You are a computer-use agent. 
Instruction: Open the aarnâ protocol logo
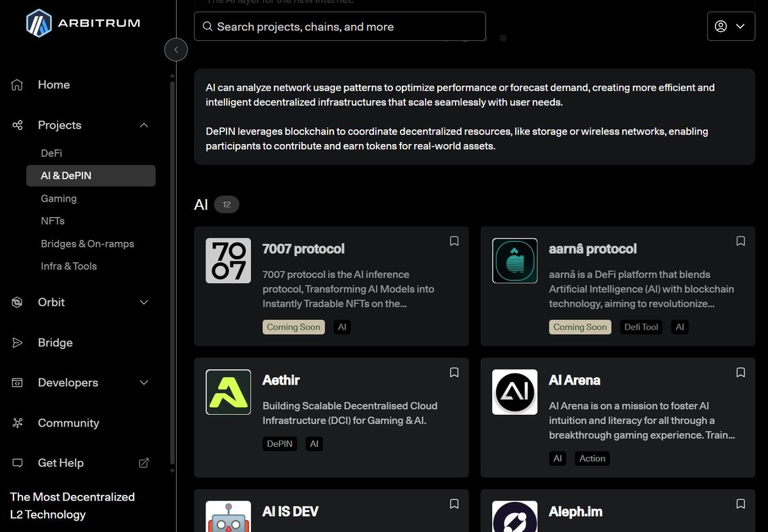[515, 261]
